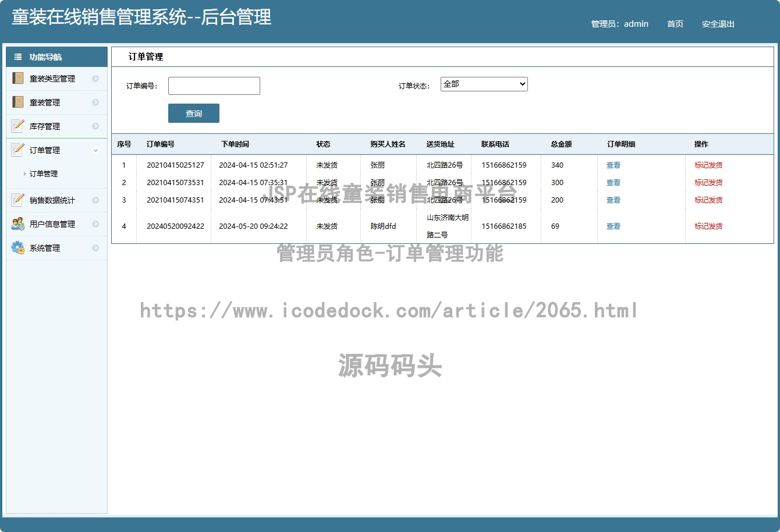Click the 系统管理 gear icon
Screen dimensions: 780x532
click(17, 248)
